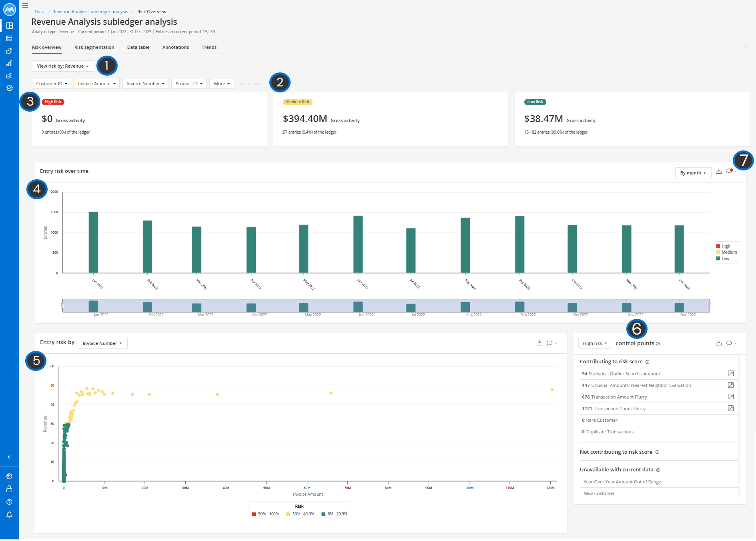Open comments on Entry risk over time

tap(731, 171)
